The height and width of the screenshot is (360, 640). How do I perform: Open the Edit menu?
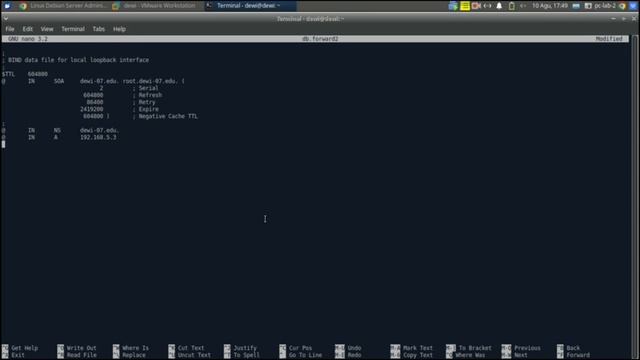(x=27, y=29)
